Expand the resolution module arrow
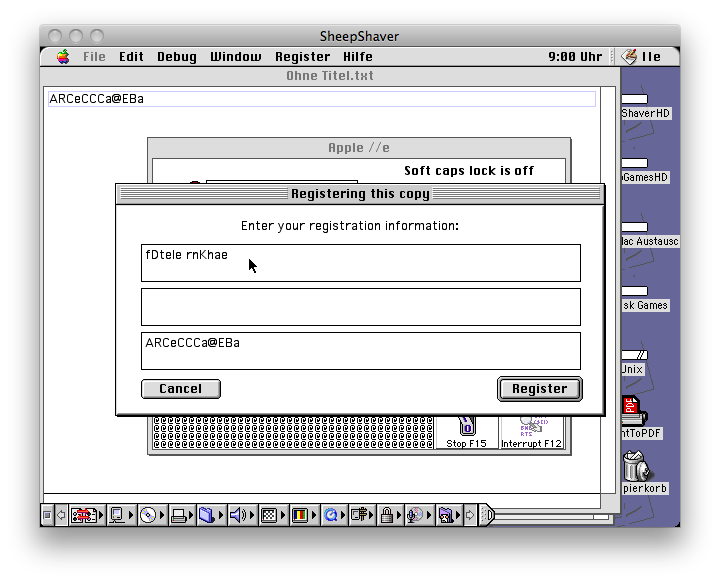 (283, 515)
